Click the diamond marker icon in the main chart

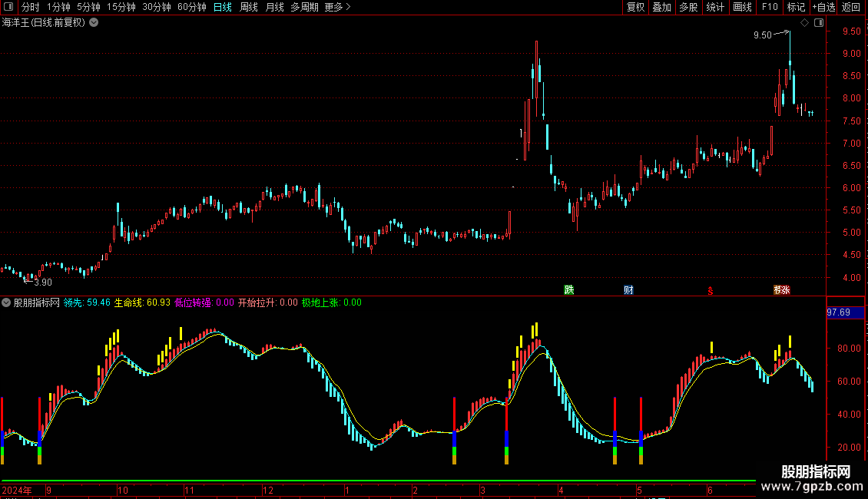pos(805,22)
